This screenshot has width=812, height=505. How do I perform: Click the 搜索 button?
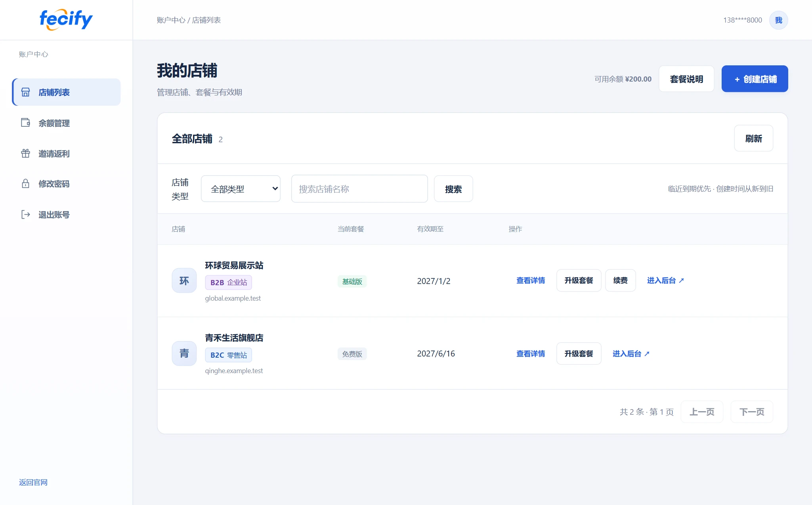pos(453,189)
